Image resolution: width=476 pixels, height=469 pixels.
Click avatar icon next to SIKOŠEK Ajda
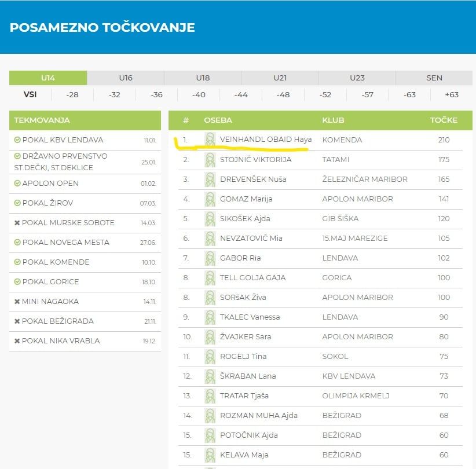[210, 218]
